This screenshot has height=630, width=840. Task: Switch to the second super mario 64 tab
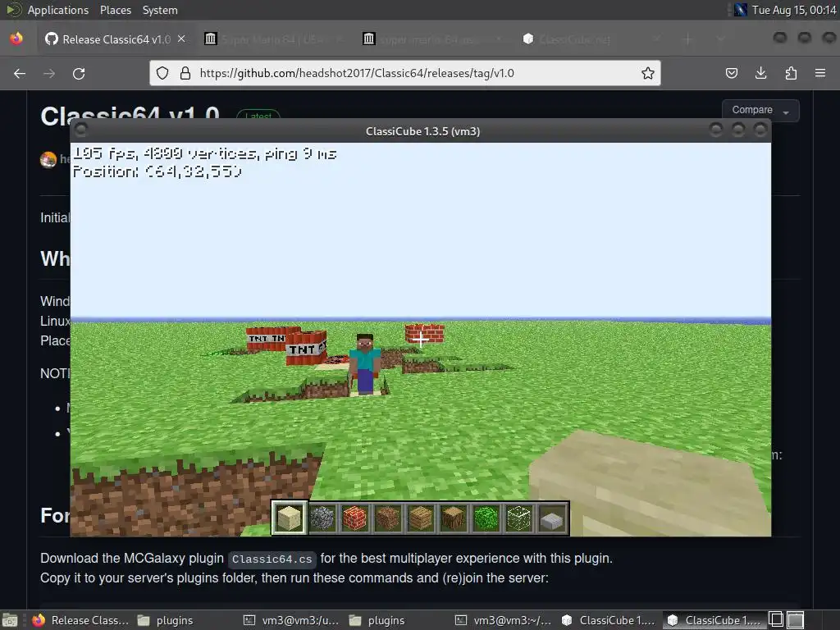tap(431, 39)
